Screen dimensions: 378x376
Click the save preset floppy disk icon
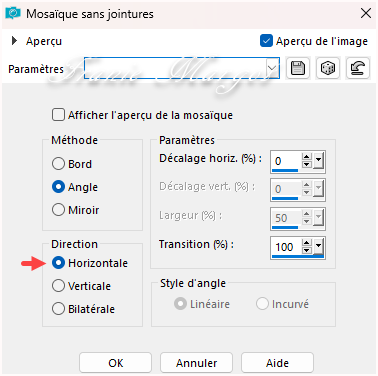pos(298,68)
